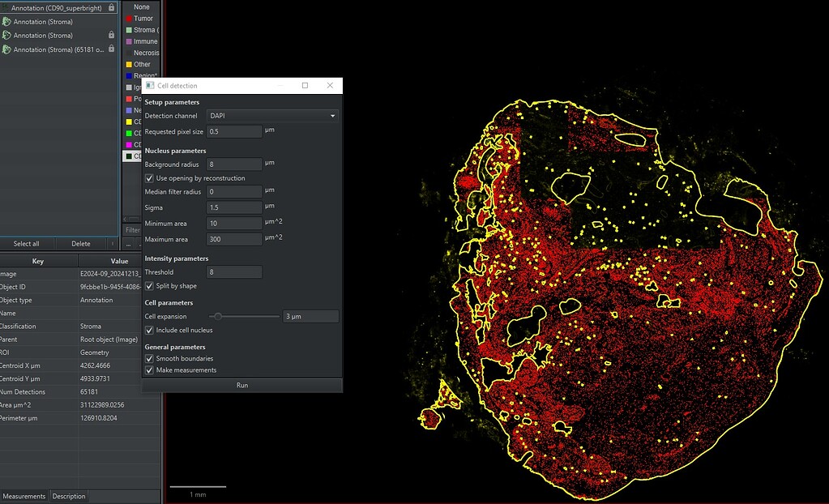Screen dimensions: 829x504
Task: Uncheck the 'Smooth boundaries' setting
Action: pyautogui.click(x=147, y=358)
